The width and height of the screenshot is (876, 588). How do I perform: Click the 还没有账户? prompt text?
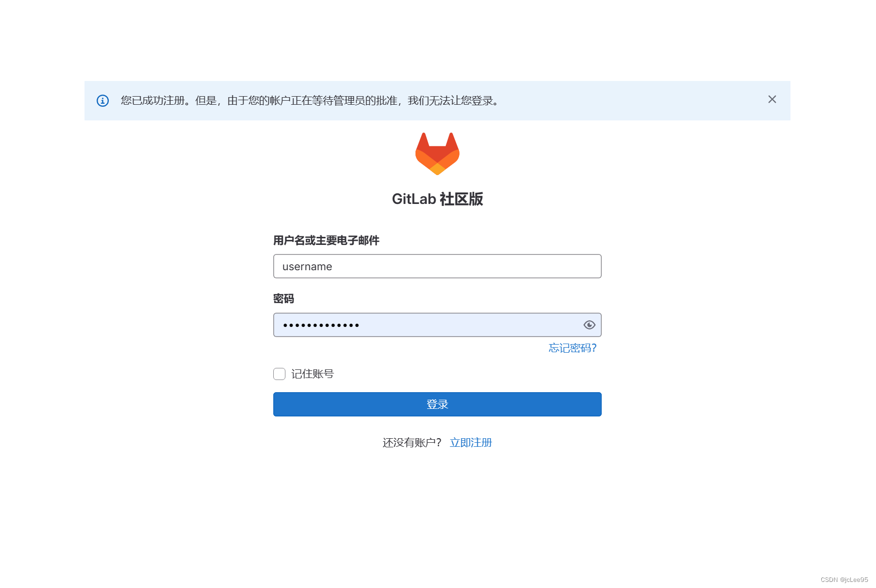point(412,443)
